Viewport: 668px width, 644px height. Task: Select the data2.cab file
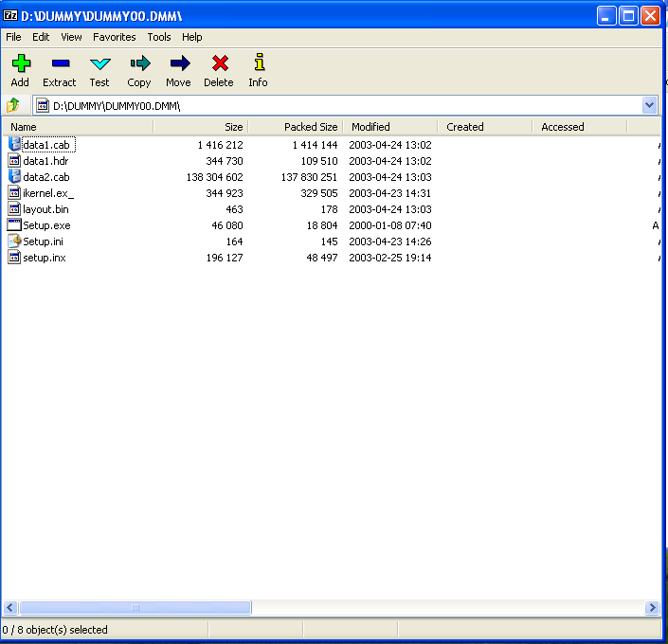(45, 177)
